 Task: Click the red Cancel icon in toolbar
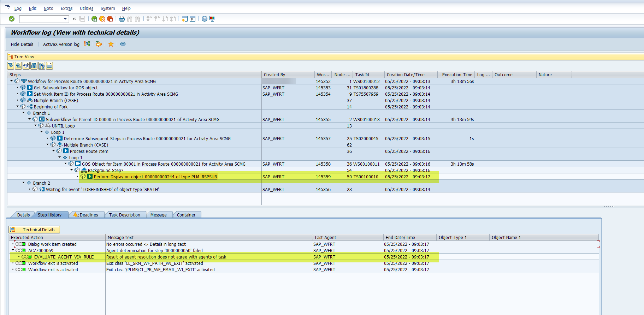tap(110, 19)
